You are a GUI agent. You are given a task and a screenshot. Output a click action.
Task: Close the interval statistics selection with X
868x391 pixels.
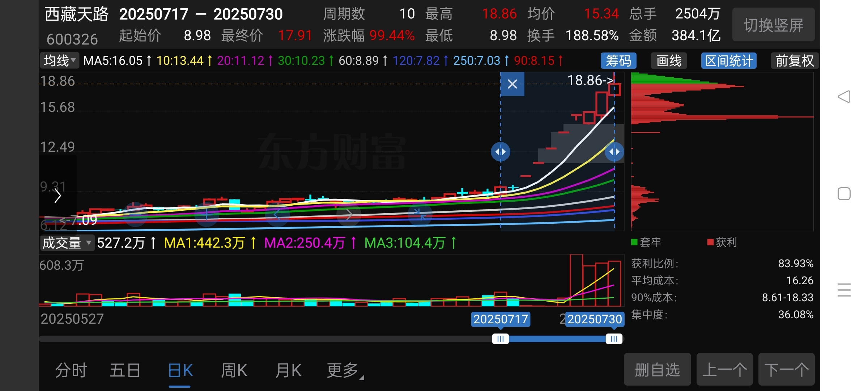click(512, 84)
